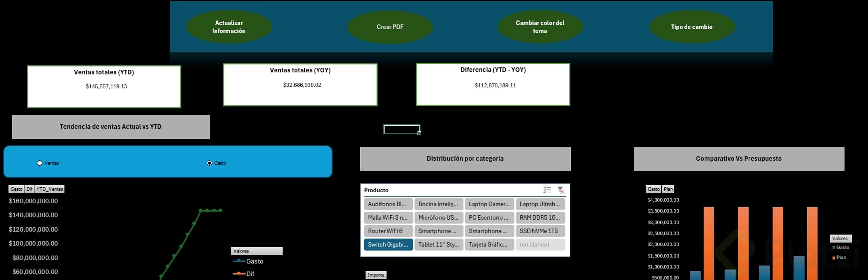868x280 pixels.
Task: Select the Diferencia (YTD - YOY) card
Action: [493, 84]
